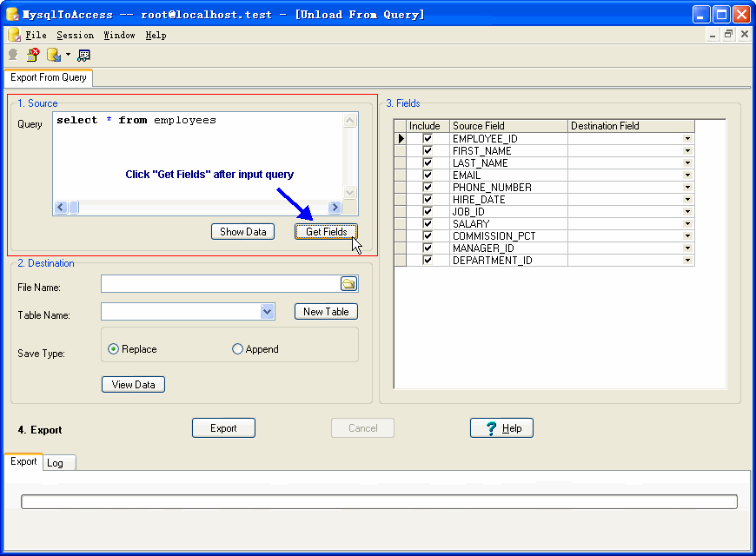
Task: Click the database export toolbar icon
Action: click(54, 55)
